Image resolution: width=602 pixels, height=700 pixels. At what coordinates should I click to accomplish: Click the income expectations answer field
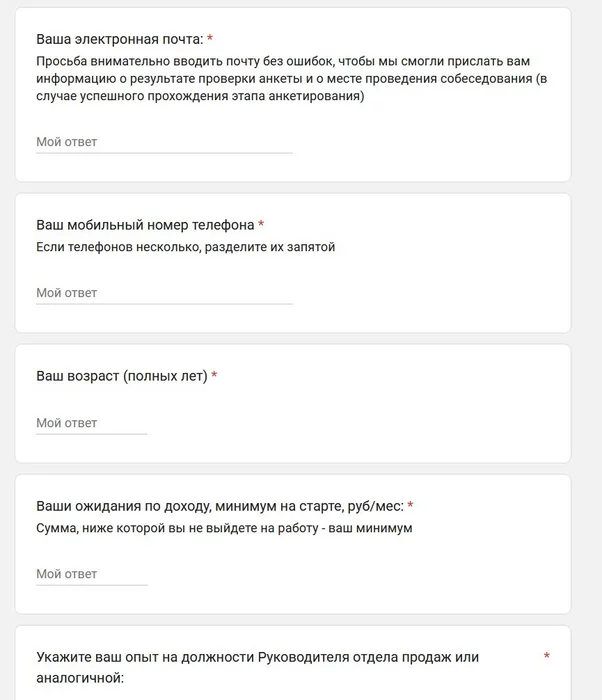91,574
